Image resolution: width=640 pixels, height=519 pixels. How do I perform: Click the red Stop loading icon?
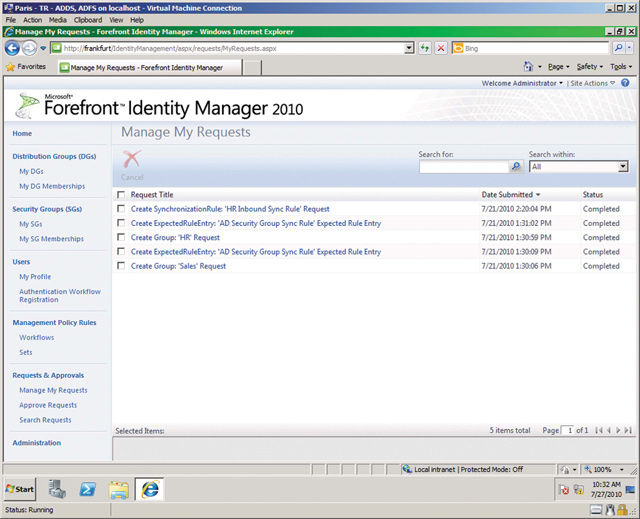pyautogui.click(x=441, y=48)
